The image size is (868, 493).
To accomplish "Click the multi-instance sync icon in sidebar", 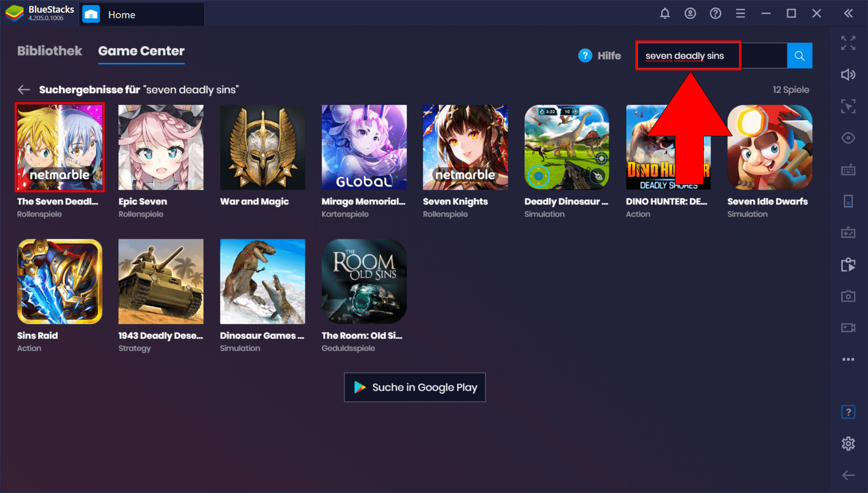I will point(848,264).
